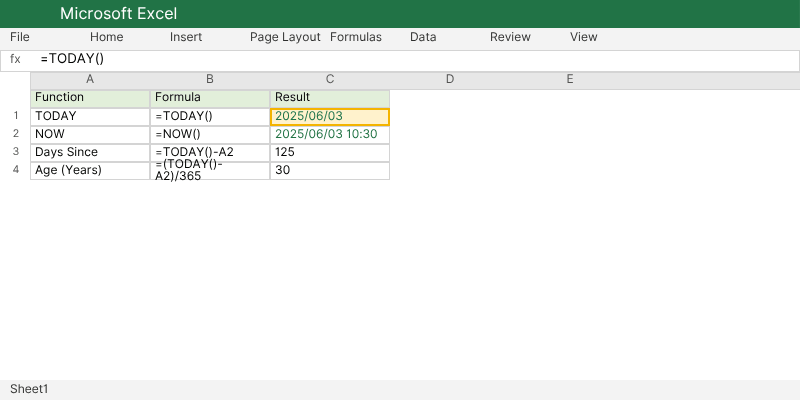
Task: Click the fx insert function icon
Action: (x=15, y=59)
